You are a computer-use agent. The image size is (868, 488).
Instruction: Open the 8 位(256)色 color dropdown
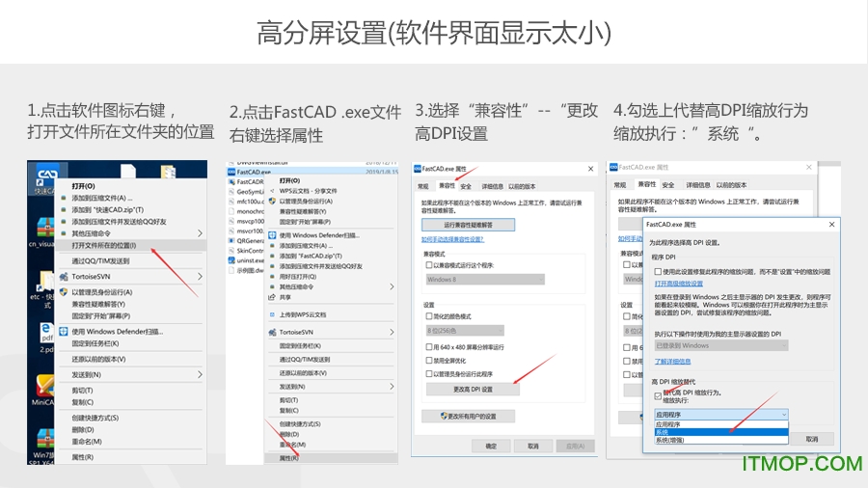(465, 330)
